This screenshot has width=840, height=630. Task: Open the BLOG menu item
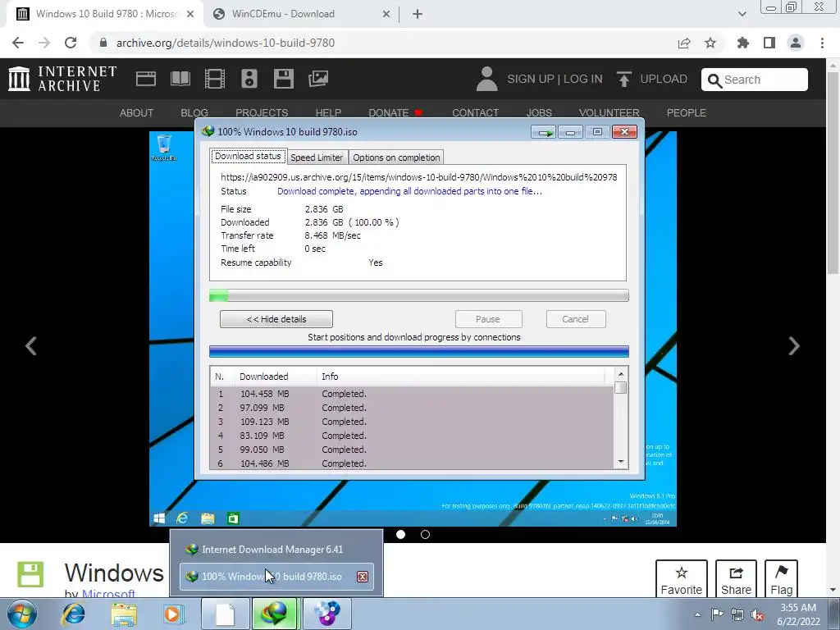(x=194, y=113)
